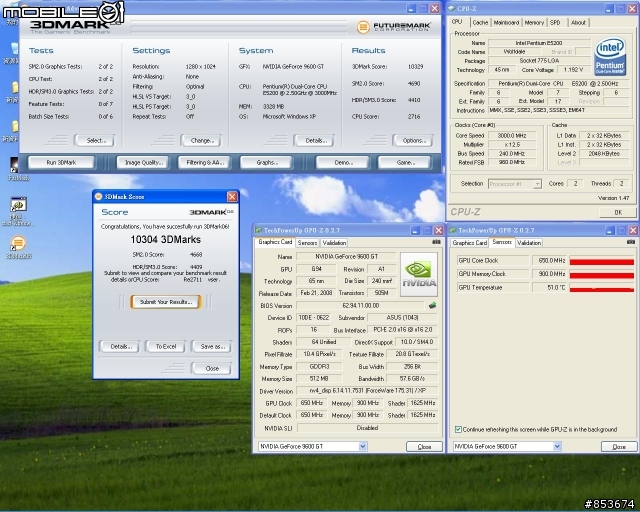Click Select under Tests section
The height and width of the screenshot is (512, 640).
pos(95,140)
